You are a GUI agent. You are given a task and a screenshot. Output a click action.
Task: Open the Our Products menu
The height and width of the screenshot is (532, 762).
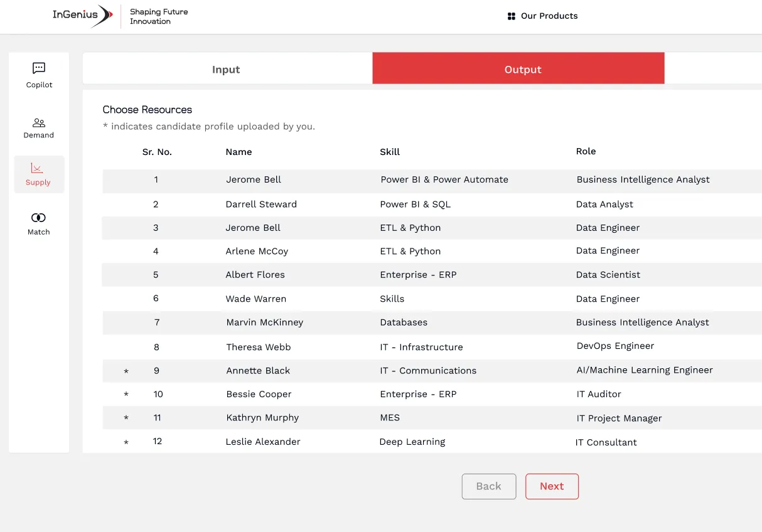click(542, 16)
